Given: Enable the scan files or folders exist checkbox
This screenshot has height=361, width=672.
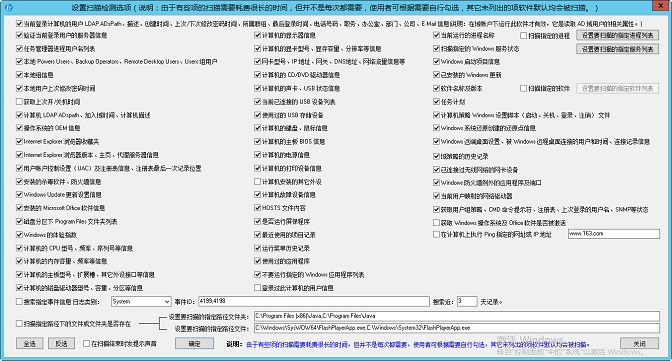Looking at the screenshot, I should pyautogui.click(x=19, y=324).
